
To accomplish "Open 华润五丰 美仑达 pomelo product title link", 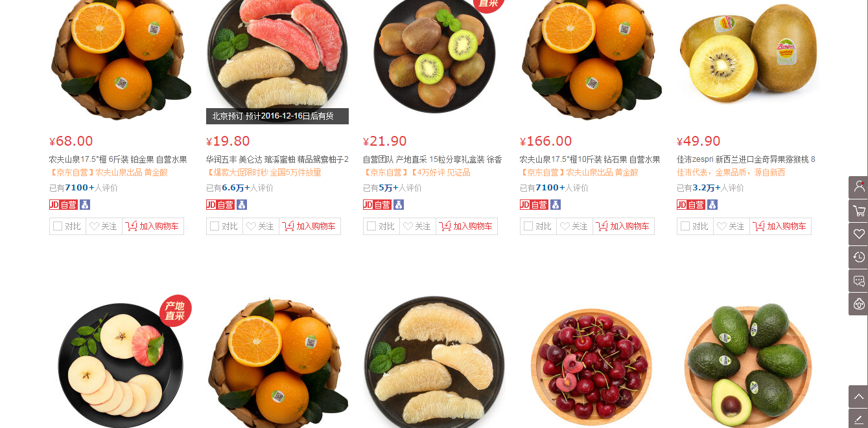I will [277, 159].
